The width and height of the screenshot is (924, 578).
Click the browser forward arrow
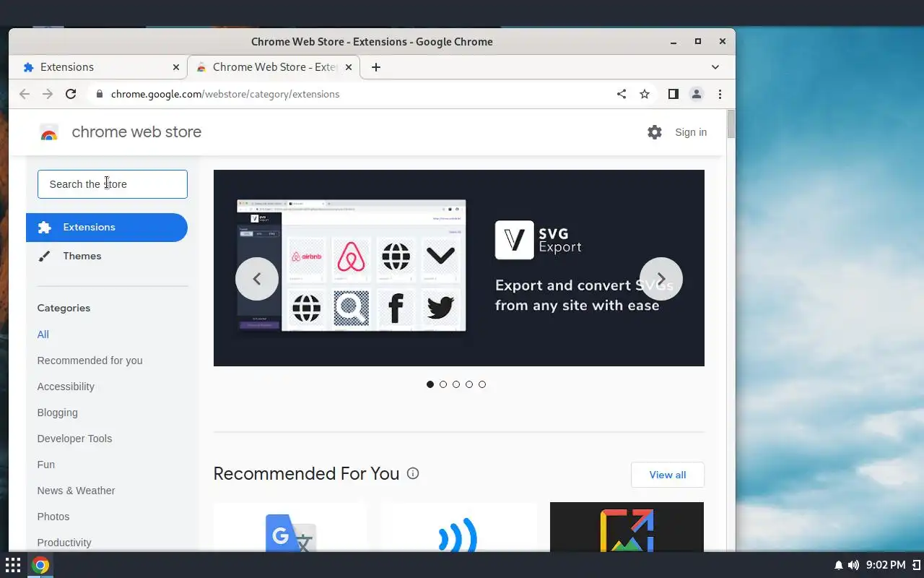pos(48,94)
